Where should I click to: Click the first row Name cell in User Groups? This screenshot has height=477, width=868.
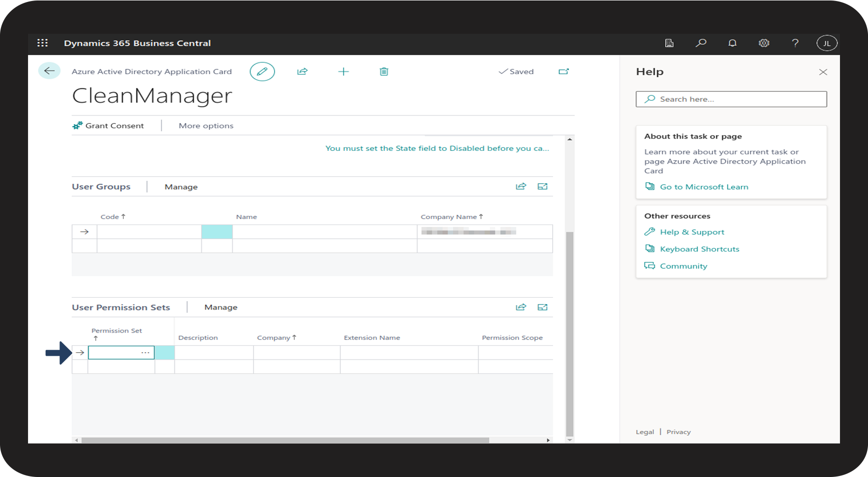pos(325,232)
